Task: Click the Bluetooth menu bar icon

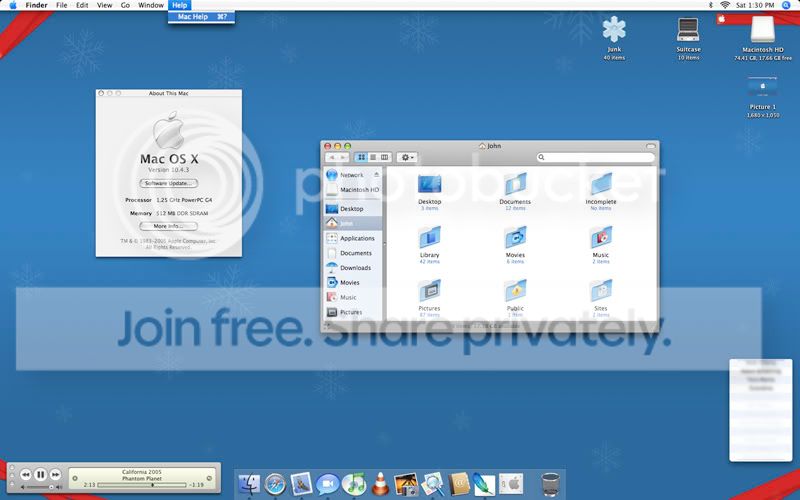Action: (711, 5)
